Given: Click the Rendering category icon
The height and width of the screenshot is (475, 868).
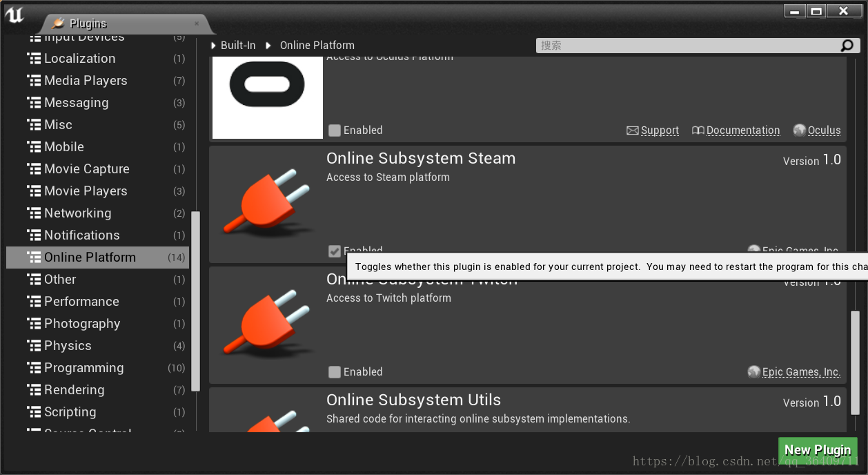Looking at the screenshot, I should pos(34,390).
